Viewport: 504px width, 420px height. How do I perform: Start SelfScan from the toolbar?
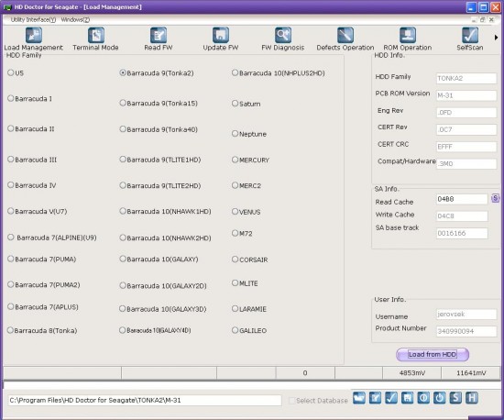(470, 39)
